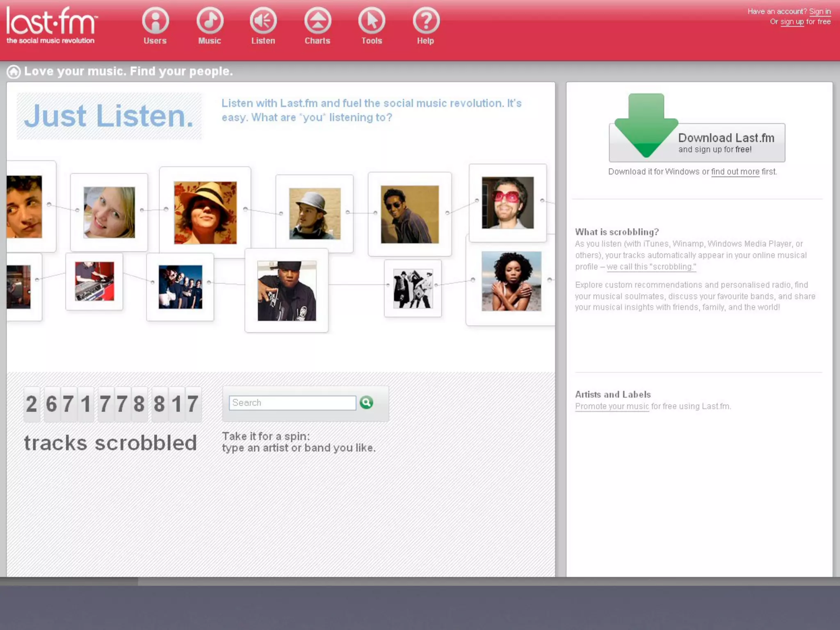Click the Sign in link
840x630 pixels.
pos(819,11)
